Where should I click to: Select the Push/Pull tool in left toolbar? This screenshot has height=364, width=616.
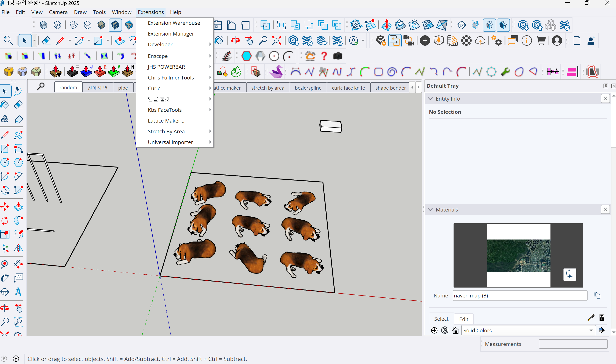click(18, 207)
